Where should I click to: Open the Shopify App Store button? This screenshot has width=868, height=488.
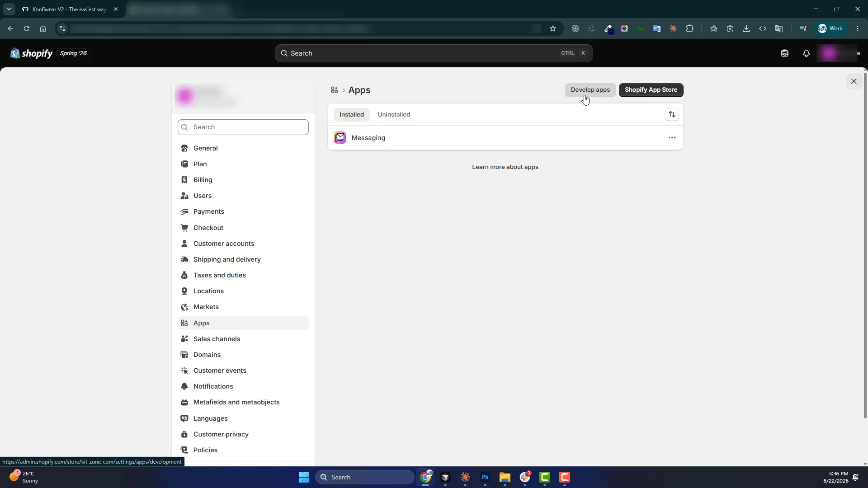[651, 90]
